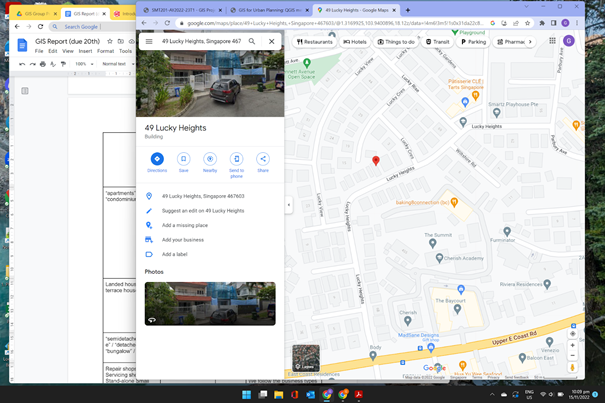Open the Insert menu in Google Docs
The height and width of the screenshot is (403, 605).
pos(85,51)
